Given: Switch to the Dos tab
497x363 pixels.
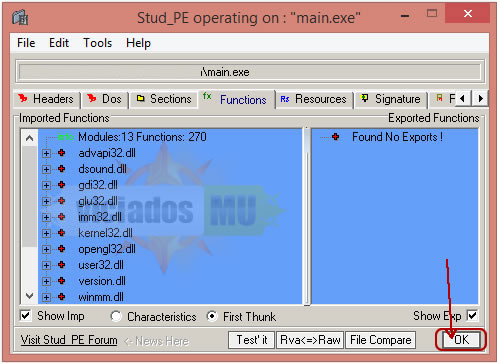Looking at the screenshot, I should point(105,99).
